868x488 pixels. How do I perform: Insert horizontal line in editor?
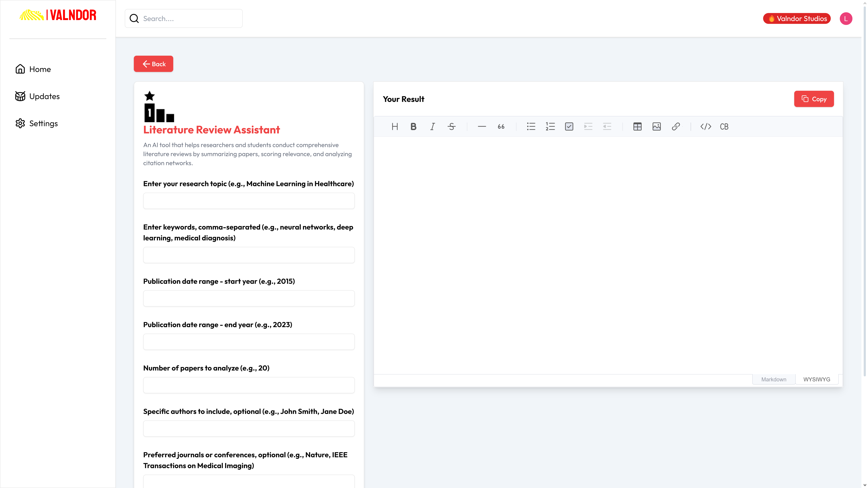pos(482,127)
